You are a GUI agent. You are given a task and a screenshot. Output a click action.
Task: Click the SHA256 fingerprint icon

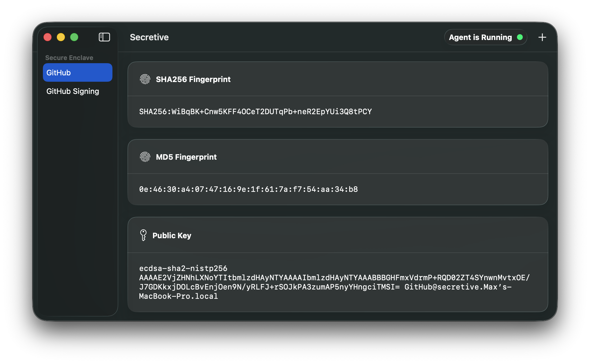point(145,79)
